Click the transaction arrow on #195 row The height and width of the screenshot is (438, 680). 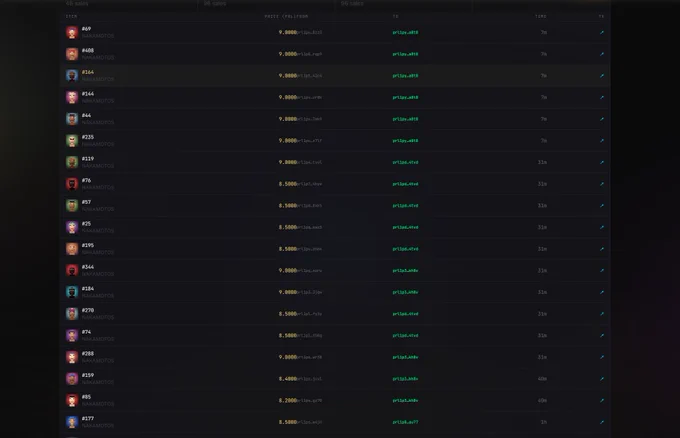602,249
